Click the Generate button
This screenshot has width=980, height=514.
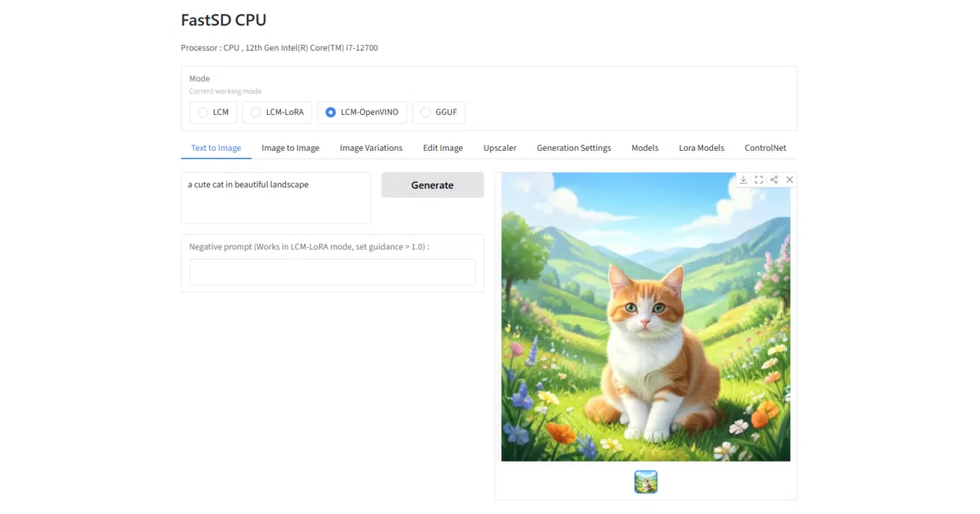coord(433,185)
